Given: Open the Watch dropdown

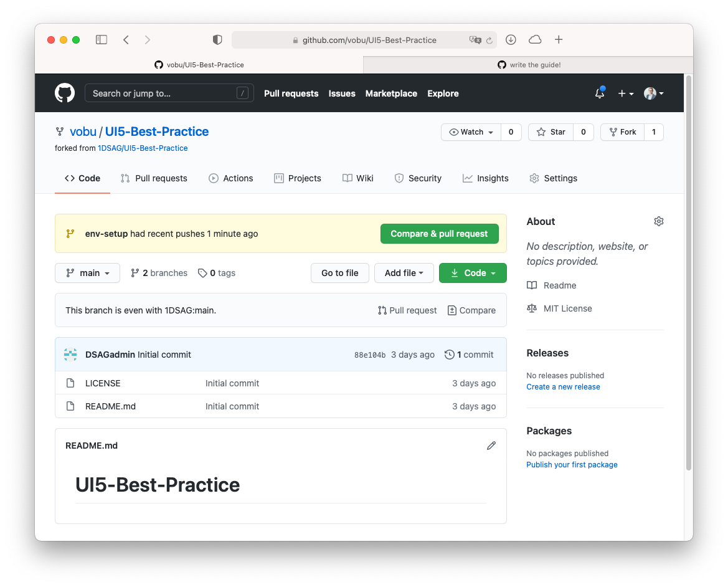Looking at the screenshot, I should pos(471,132).
